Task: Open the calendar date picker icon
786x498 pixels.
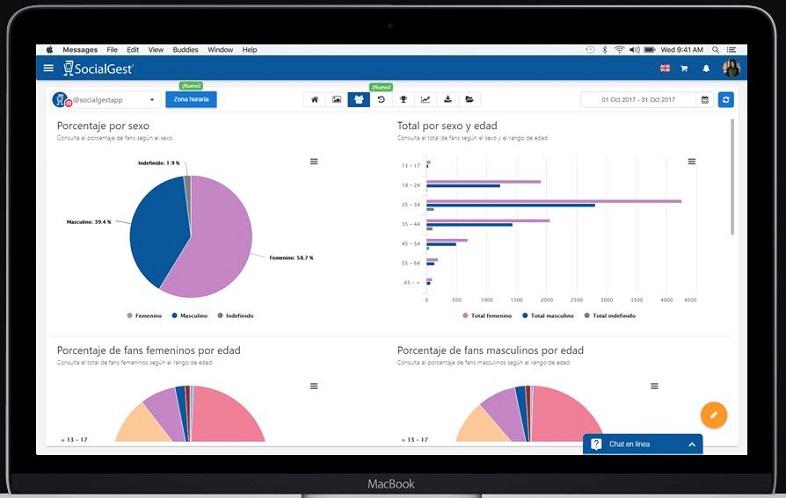Action: [x=704, y=99]
